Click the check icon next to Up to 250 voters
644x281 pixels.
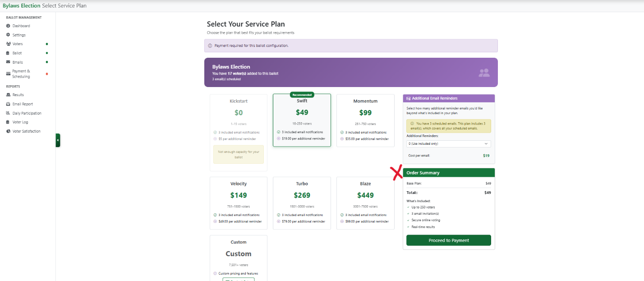[x=408, y=207]
